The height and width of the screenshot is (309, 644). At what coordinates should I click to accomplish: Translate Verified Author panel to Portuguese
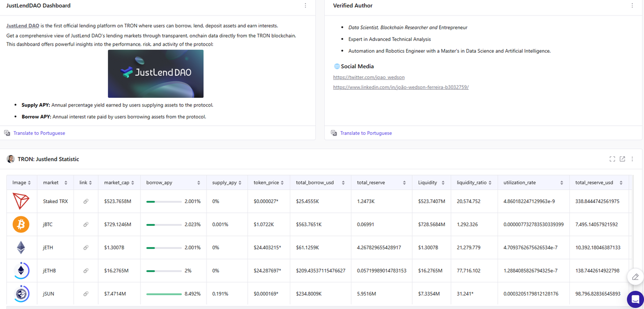pos(366,133)
